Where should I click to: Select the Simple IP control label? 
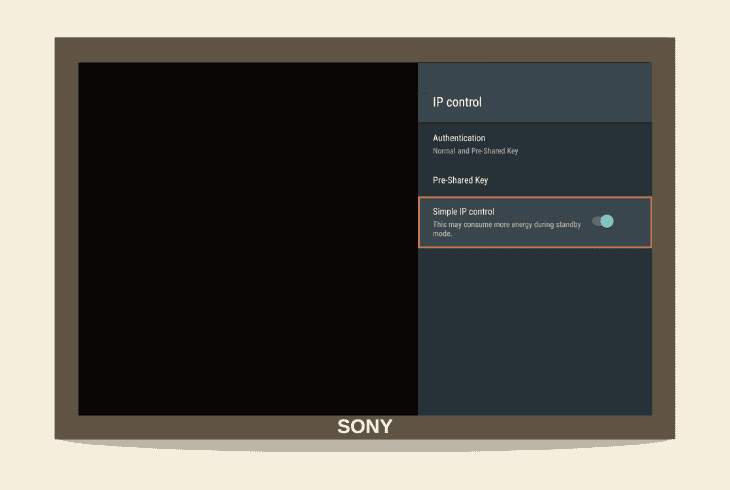pyautogui.click(x=463, y=211)
